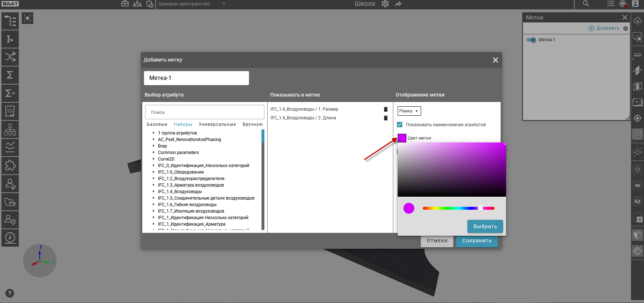This screenshot has height=303, width=644.
Task: Click the shuffle arrows icon in sidebar
Action: point(10,57)
